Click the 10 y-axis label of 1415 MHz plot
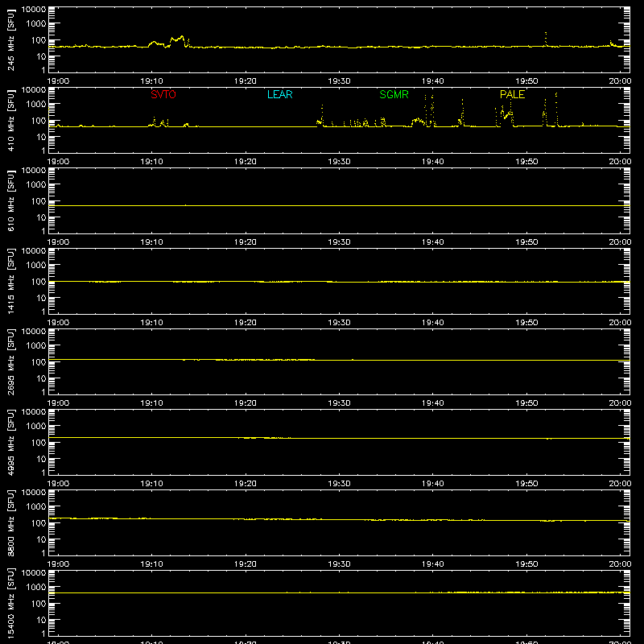 coord(41,298)
